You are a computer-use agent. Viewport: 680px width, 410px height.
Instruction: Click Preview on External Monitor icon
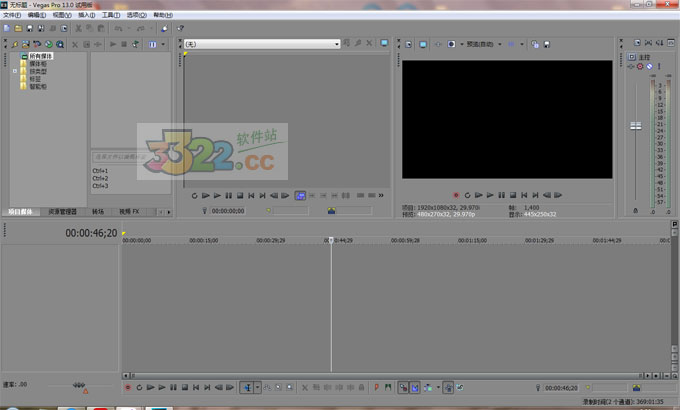coord(423,44)
